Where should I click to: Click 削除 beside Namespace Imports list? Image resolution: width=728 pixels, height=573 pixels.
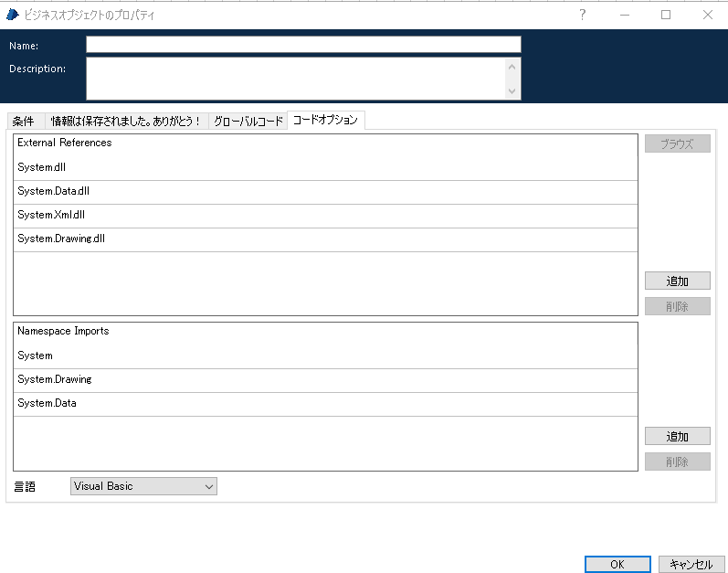coord(678,462)
